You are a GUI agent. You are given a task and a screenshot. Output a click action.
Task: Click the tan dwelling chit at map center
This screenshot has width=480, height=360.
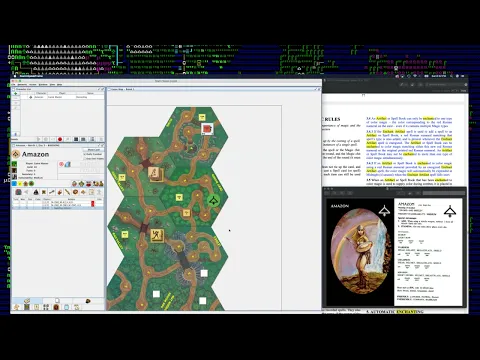[x=155, y=174]
